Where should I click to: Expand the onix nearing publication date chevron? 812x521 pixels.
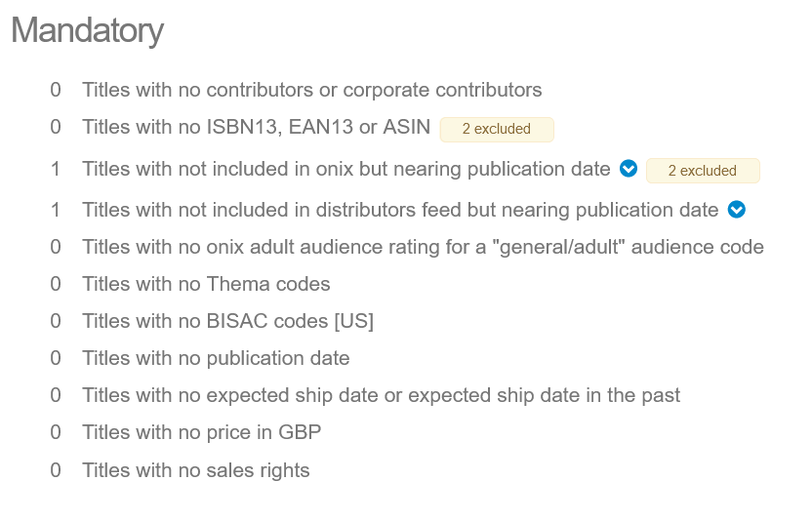coord(629,169)
